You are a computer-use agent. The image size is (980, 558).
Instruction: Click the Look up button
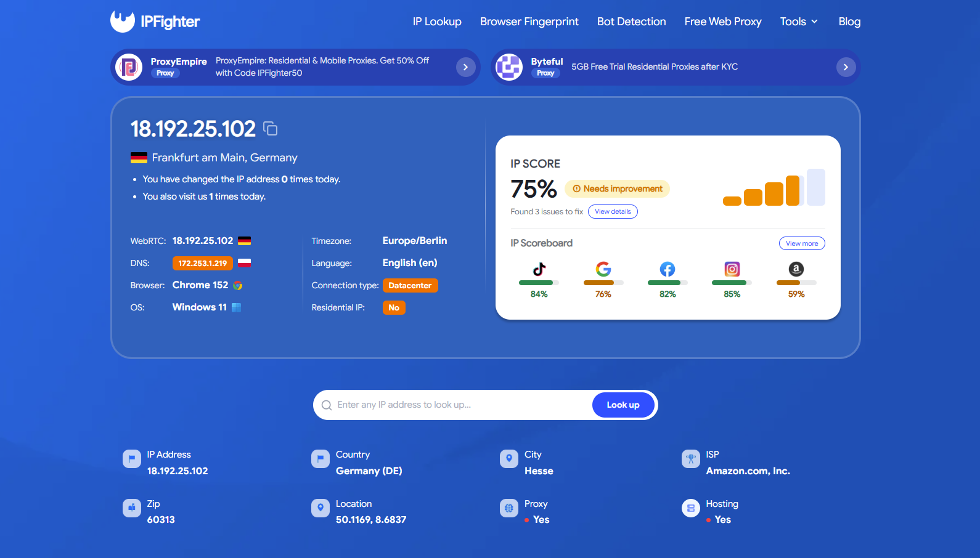pos(623,405)
